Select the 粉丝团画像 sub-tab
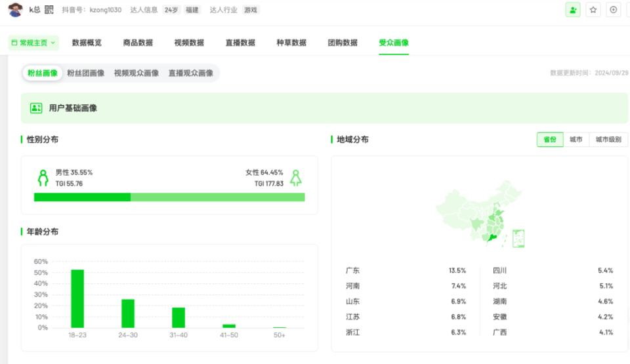The width and height of the screenshot is (630, 364). 85,73
